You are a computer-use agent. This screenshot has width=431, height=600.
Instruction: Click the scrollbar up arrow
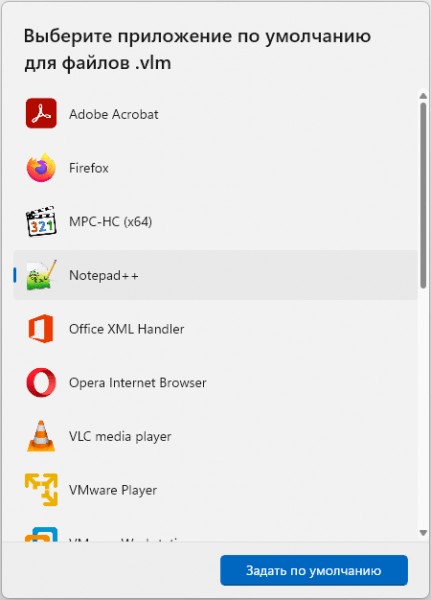[x=423, y=96]
